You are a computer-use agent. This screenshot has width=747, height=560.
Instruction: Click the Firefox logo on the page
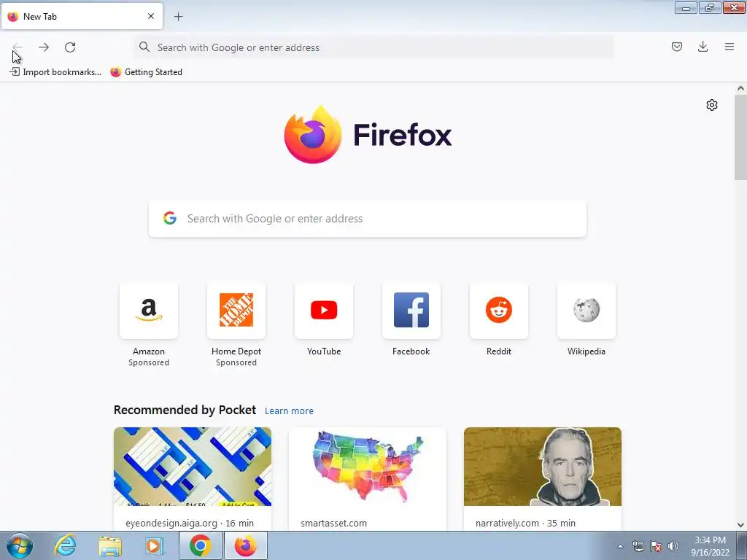pos(368,135)
